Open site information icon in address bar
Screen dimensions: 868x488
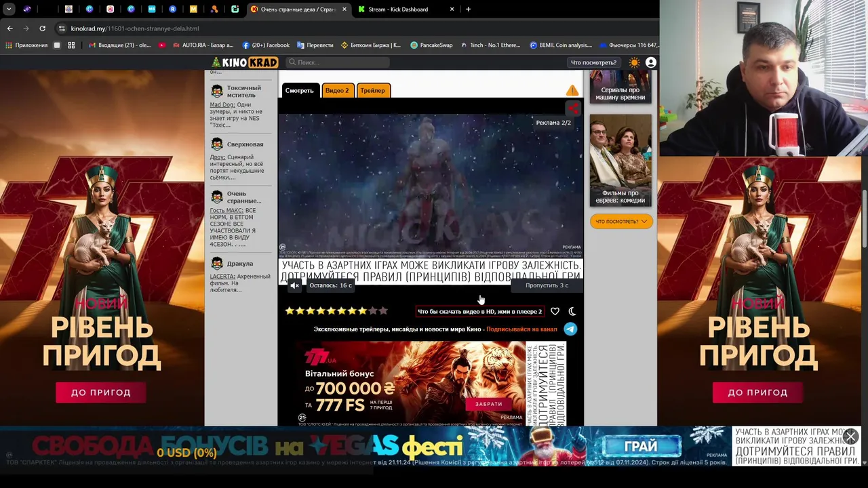[62, 28]
